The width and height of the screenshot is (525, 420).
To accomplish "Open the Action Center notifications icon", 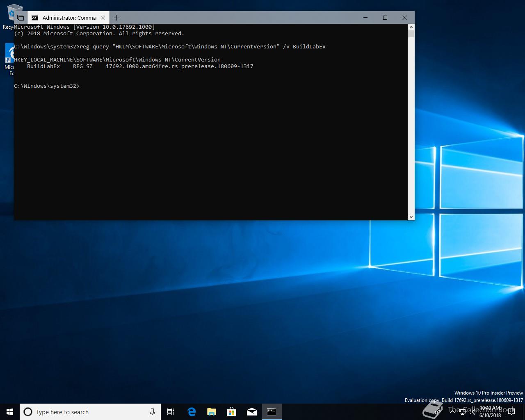I will (x=511, y=412).
